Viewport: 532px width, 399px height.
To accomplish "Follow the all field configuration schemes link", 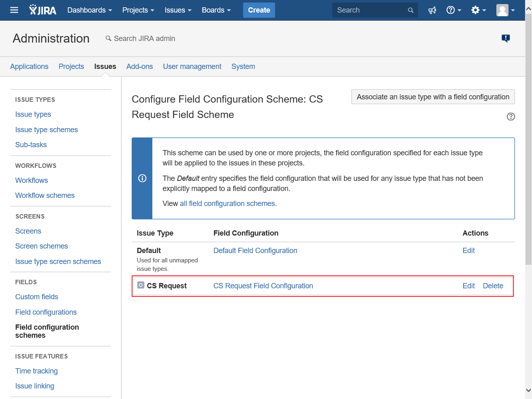I will click(x=227, y=204).
